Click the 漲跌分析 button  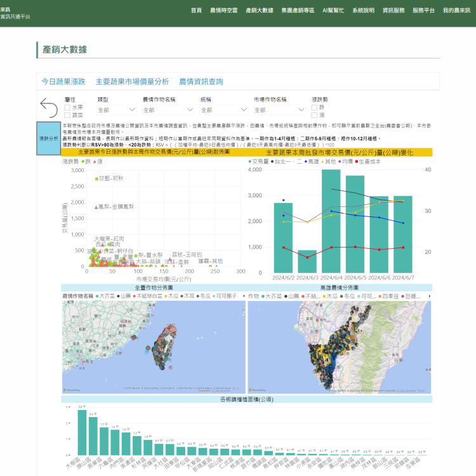click(48, 138)
